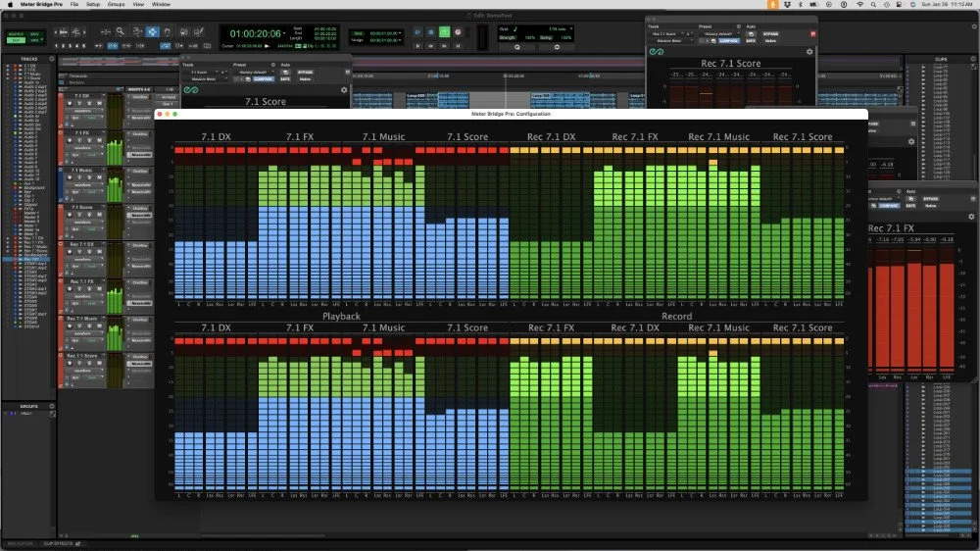The height and width of the screenshot is (551, 980).
Task: Solo the 7.1 FX track
Action: pyautogui.click(x=89, y=140)
